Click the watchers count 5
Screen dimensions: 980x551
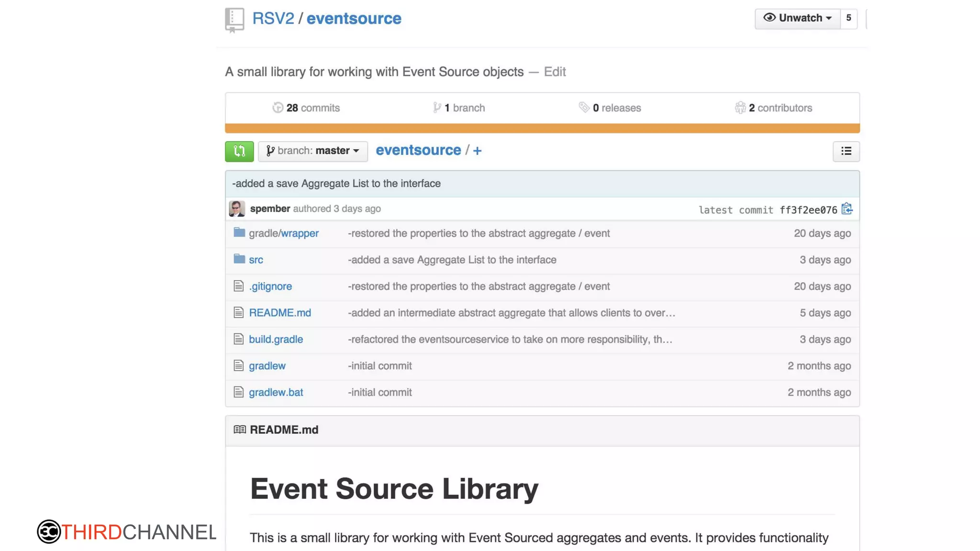click(848, 18)
